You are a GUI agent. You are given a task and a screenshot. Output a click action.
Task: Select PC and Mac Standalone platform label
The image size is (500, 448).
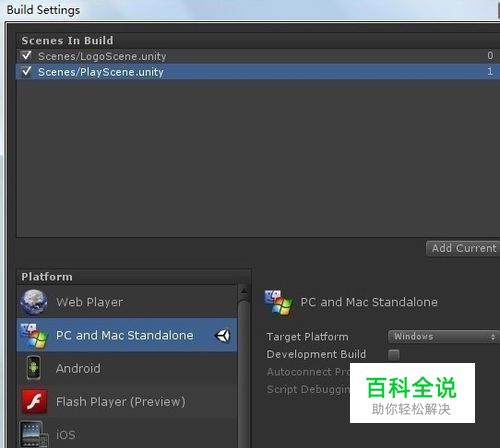125,335
